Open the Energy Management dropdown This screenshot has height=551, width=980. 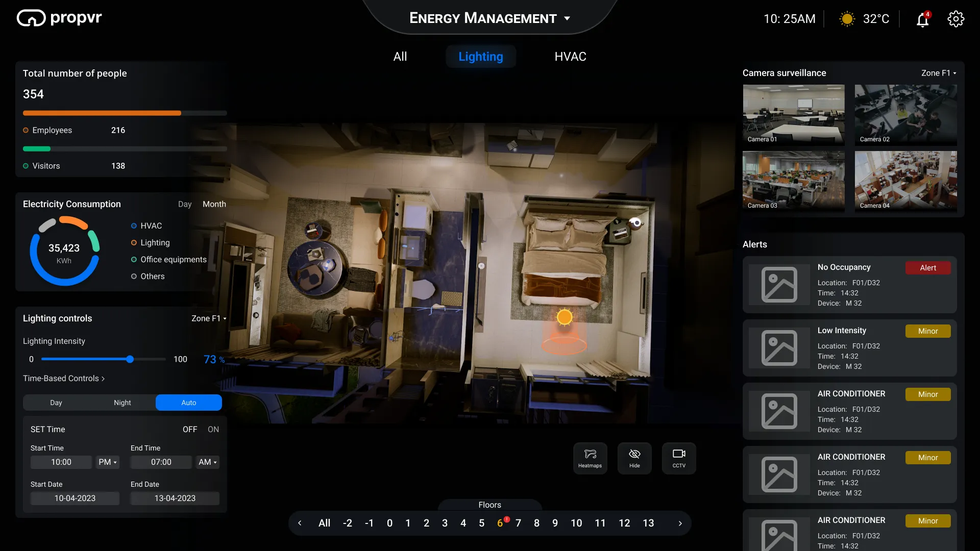(x=568, y=18)
